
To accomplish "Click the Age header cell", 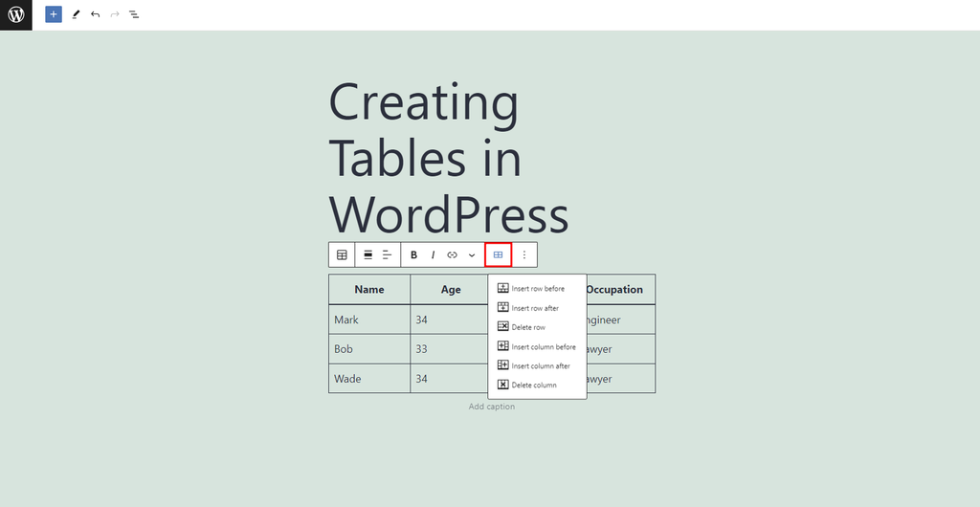I will [451, 290].
